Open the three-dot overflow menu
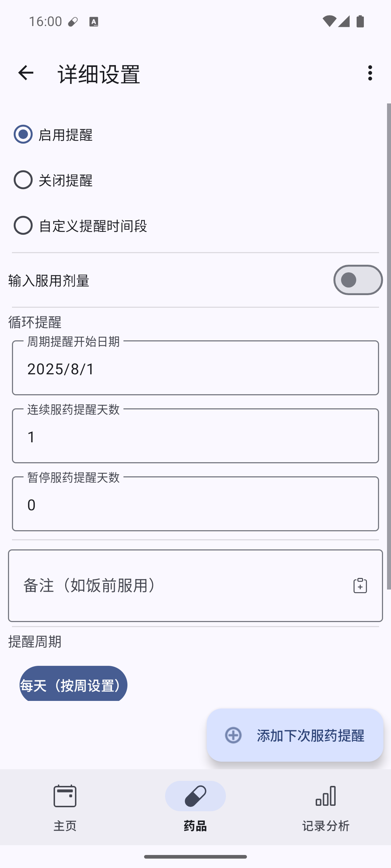The width and height of the screenshot is (391, 868). (x=370, y=73)
